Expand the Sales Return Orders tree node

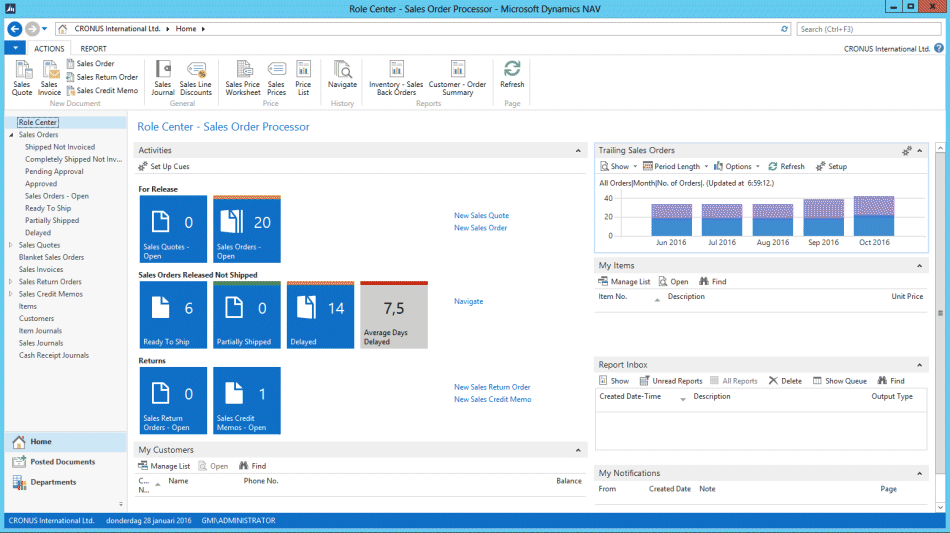coord(11,282)
